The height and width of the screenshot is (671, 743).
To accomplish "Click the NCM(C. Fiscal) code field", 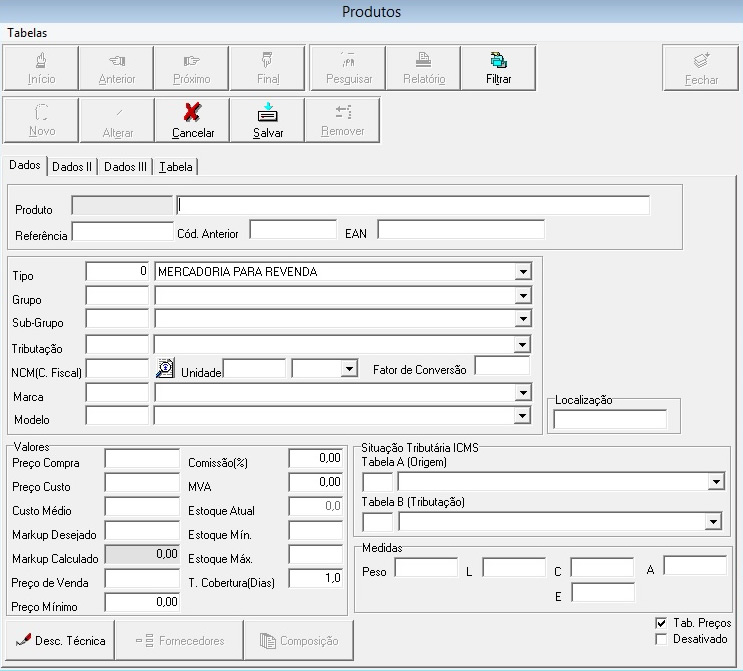I will [117, 368].
